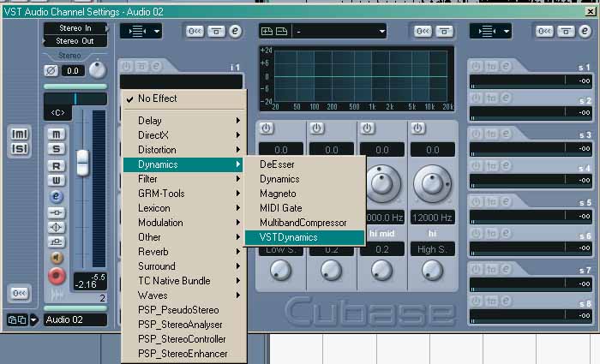Viewport: 600px width, 364px height.
Task: Select the MIDI Gate plugin
Action: click(x=304, y=208)
